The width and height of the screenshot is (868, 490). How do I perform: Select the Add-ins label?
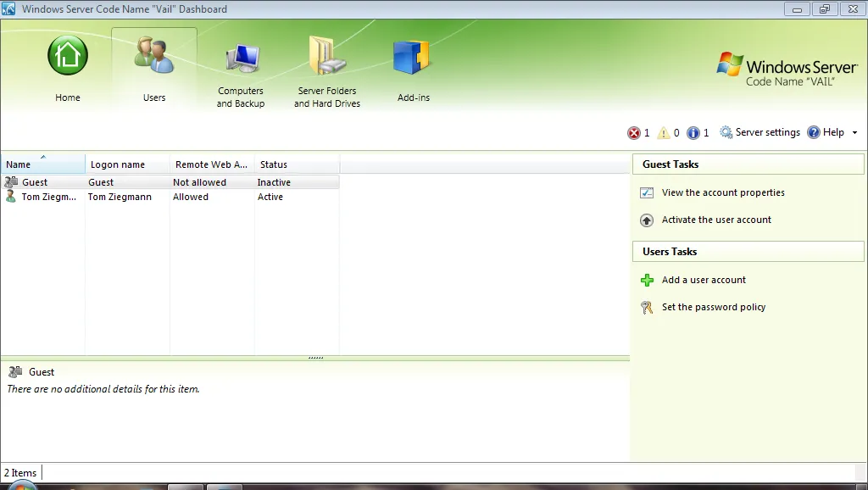click(414, 97)
